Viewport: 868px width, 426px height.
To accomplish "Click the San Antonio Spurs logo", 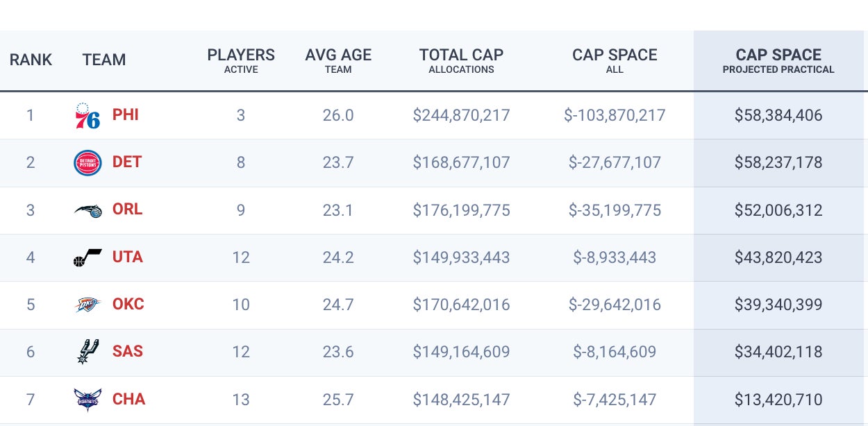I will 87,352.
